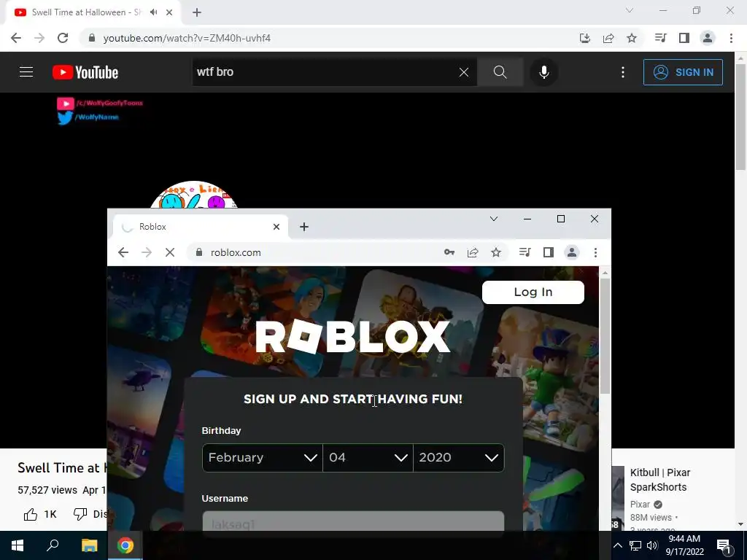This screenshot has width=747, height=560.
Task: Close the Swell Time at Halloween tab
Action: (169, 12)
